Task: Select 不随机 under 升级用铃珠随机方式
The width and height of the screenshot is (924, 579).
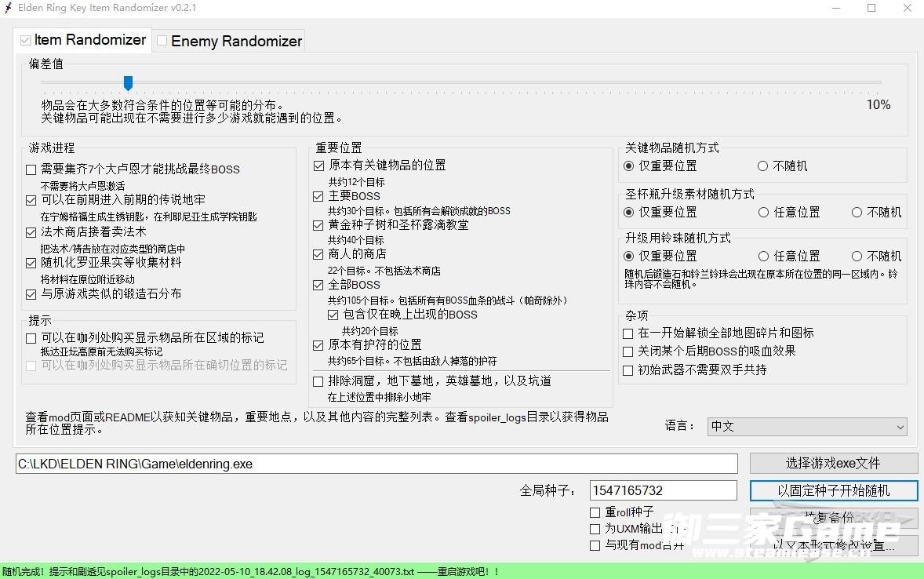Action: 857,257
